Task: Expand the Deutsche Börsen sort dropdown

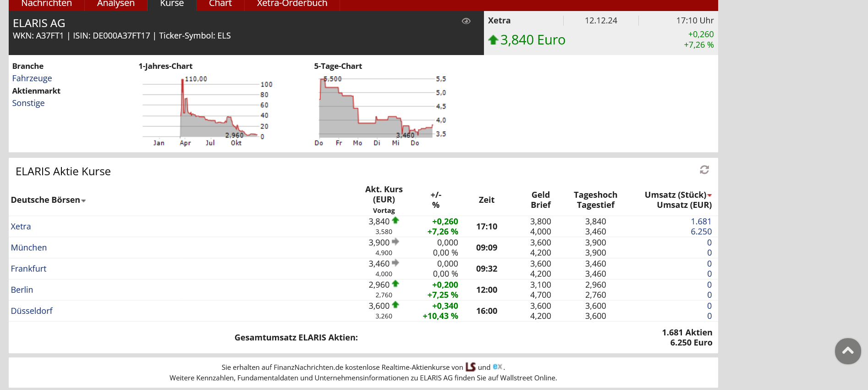Action: 83,201
